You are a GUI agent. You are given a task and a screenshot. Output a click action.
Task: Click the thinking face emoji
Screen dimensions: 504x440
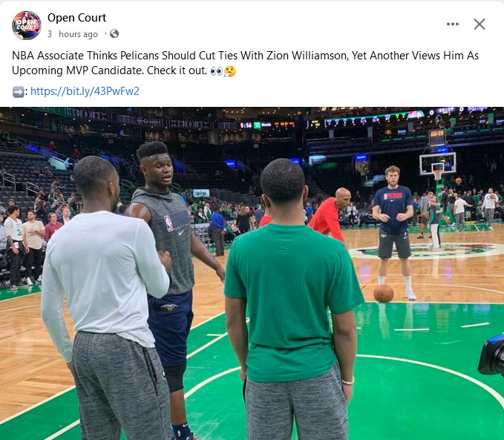click(230, 71)
